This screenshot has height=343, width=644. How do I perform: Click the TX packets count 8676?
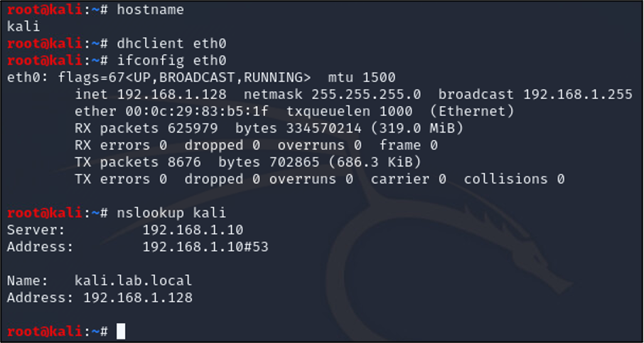coord(184,162)
